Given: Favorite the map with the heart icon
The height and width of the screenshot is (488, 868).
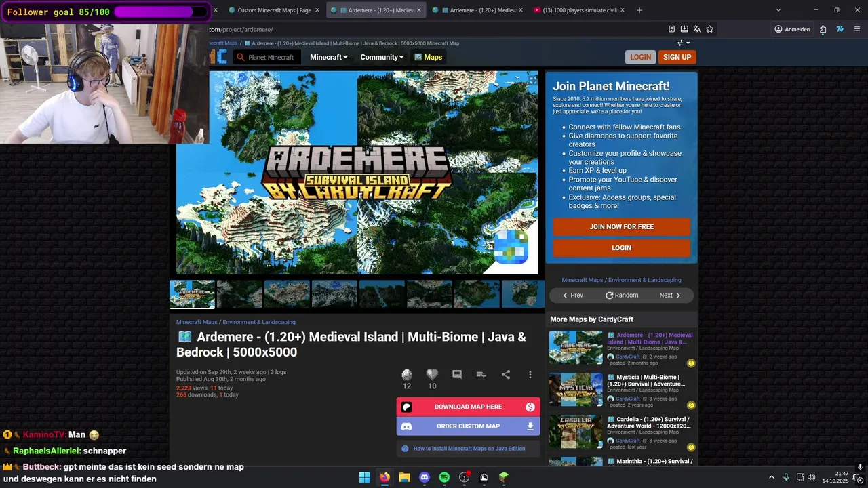Looking at the screenshot, I should 432,374.
